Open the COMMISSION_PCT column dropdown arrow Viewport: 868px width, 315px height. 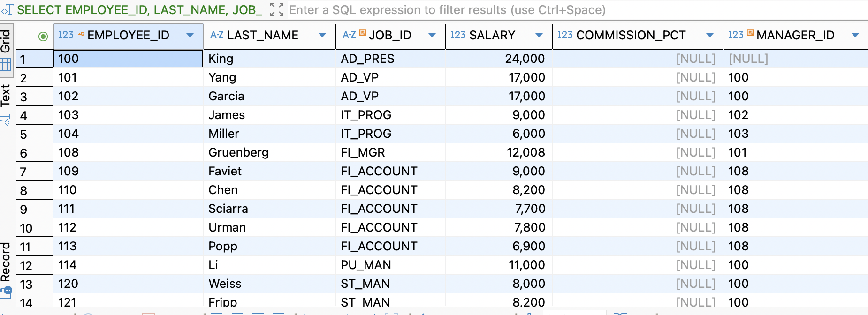click(710, 35)
